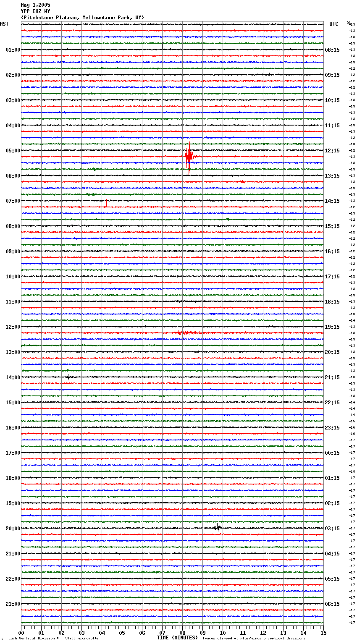This screenshot has width=357, height=644.
Task: Click the 06:15 UTC time label
Action: coord(332,604)
